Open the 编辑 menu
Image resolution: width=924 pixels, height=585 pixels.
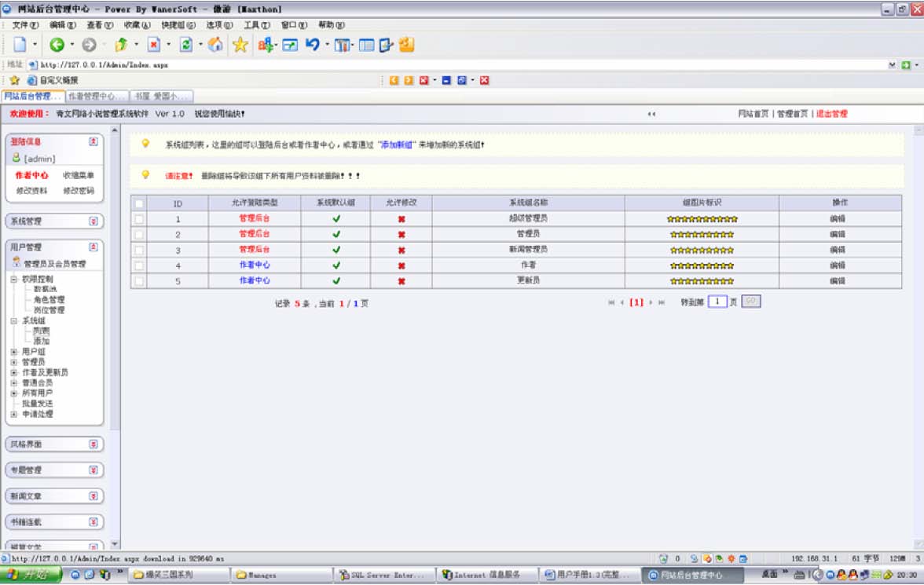point(63,25)
